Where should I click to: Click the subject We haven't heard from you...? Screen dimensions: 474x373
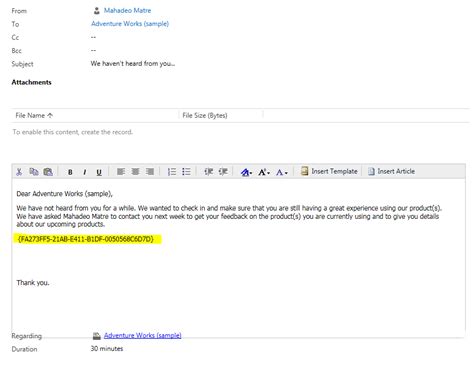coord(133,64)
